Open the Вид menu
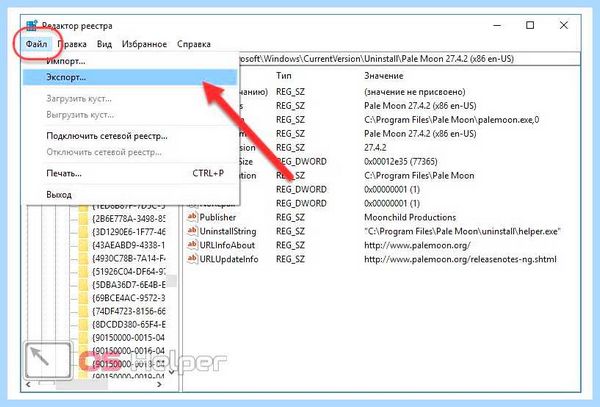Screen dimensions: 600x407 tap(104, 44)
